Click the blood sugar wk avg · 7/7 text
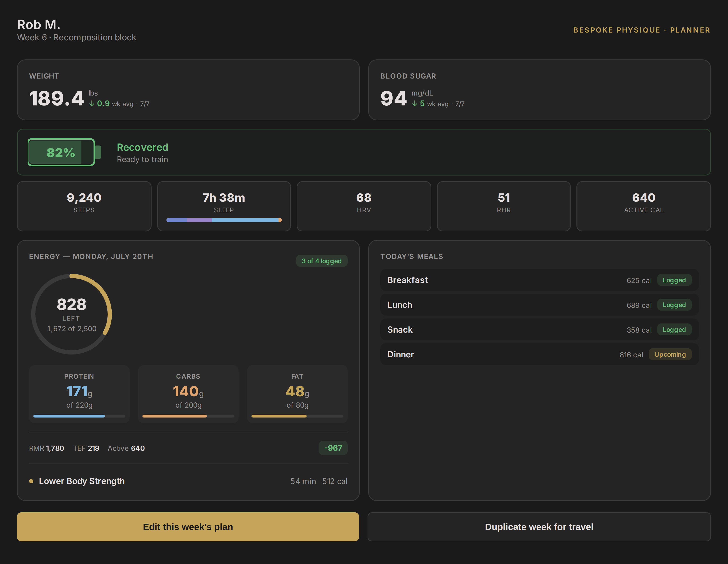This screenshot has height=564, width=728. [446, 104]
